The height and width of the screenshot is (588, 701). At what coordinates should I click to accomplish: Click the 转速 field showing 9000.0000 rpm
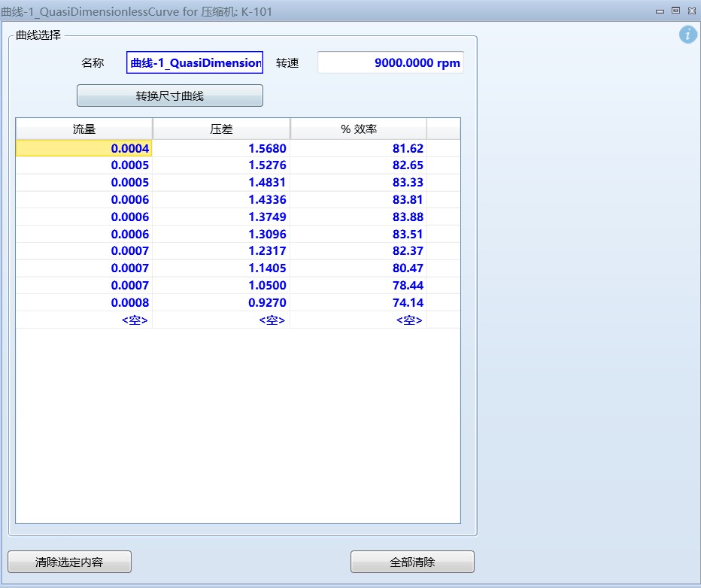coord(390,62)
